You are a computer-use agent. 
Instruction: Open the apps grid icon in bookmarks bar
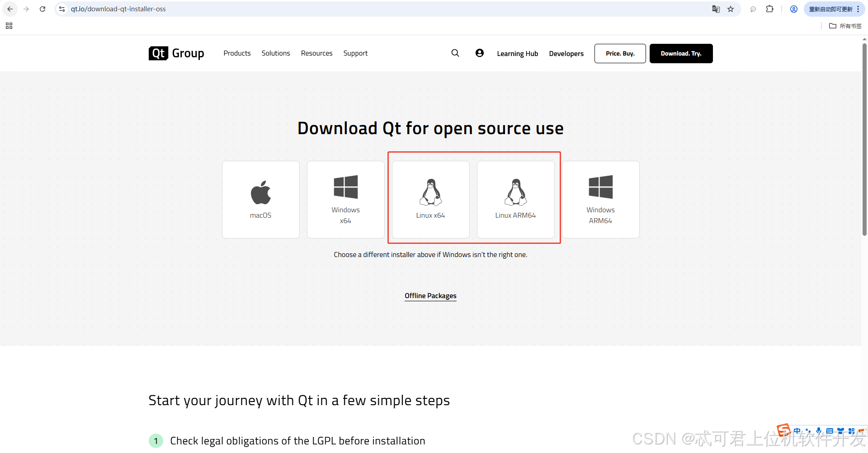(9, 26)
